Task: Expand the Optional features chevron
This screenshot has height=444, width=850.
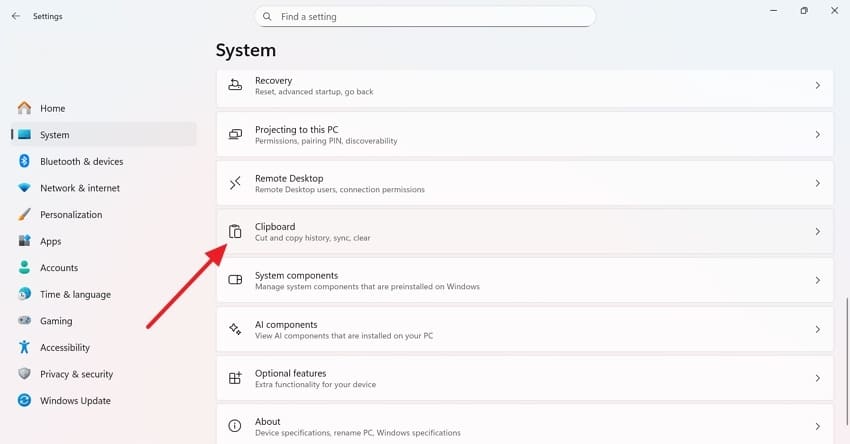Action: (x=817, y=378)
